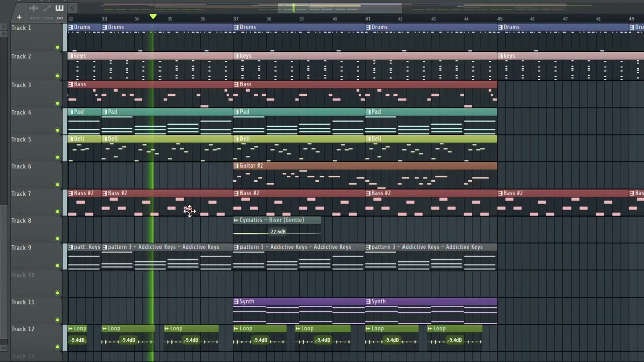Open the Cymatics Riser clip arrow icon
The height and width of the screenshot is (362, 644).
click(x=236, y=220)
